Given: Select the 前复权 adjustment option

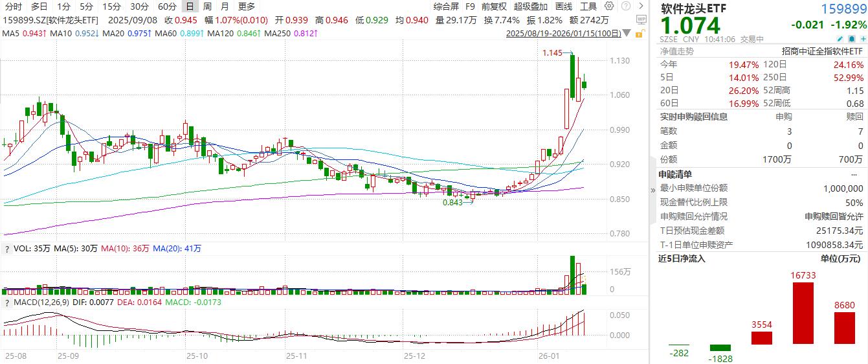Looking at the screenshot, I should (x=495, y=6).
